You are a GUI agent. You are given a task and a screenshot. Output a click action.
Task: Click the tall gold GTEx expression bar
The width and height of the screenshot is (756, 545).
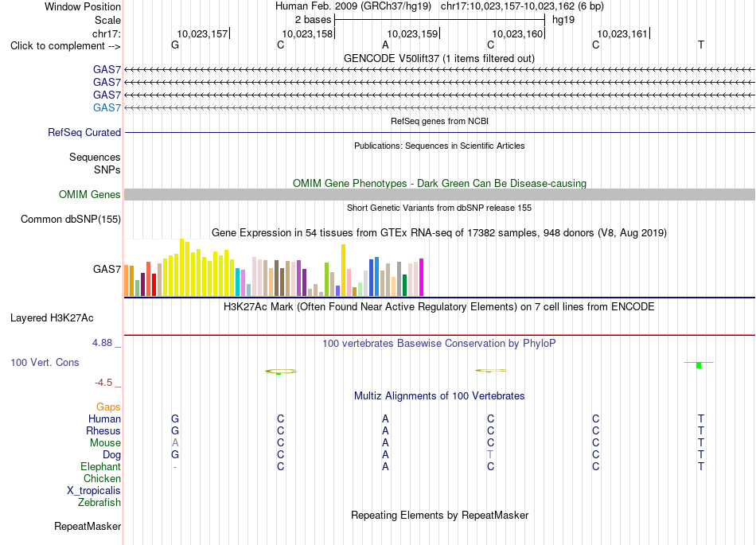pos(343,270)
